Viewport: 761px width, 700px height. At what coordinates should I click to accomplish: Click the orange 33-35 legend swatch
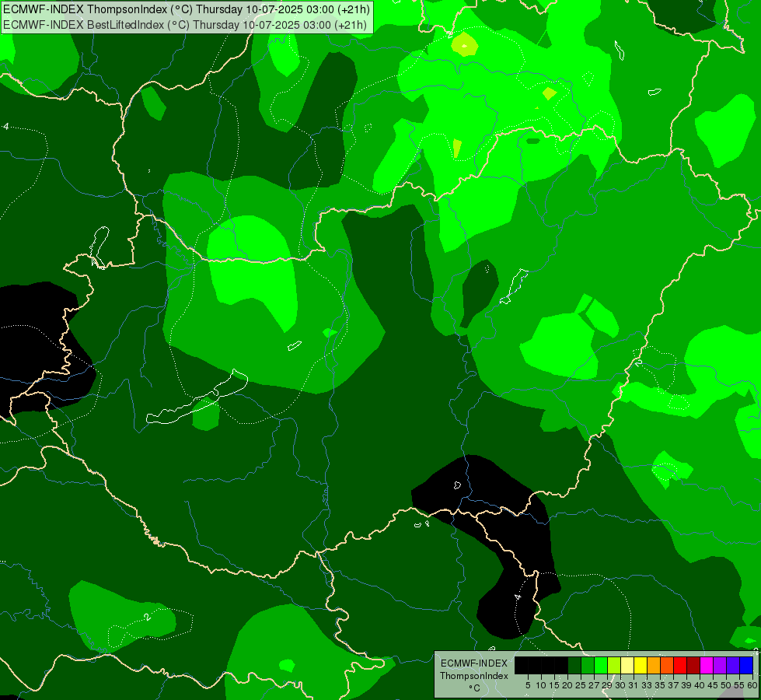coord(654,665)
